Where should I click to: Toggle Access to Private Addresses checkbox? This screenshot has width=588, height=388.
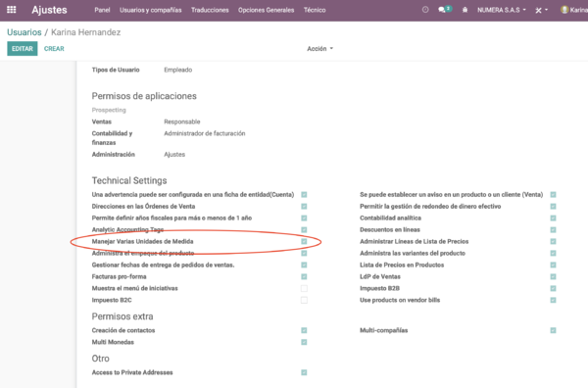point(304,372)
